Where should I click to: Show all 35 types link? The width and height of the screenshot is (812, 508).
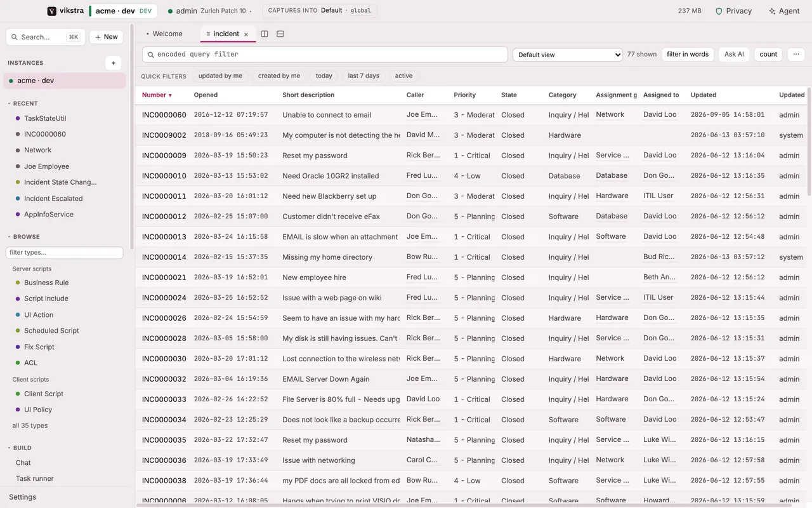click(x=30, y=425)
